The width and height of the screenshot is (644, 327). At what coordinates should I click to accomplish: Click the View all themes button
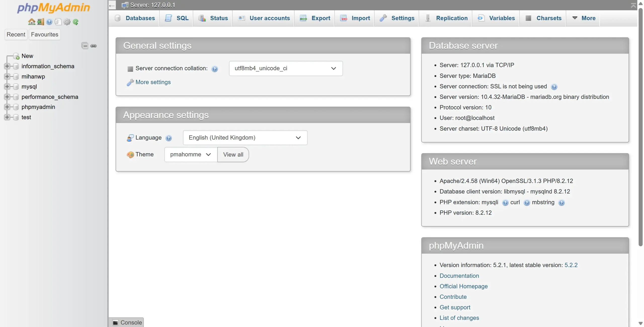(233, 154)
